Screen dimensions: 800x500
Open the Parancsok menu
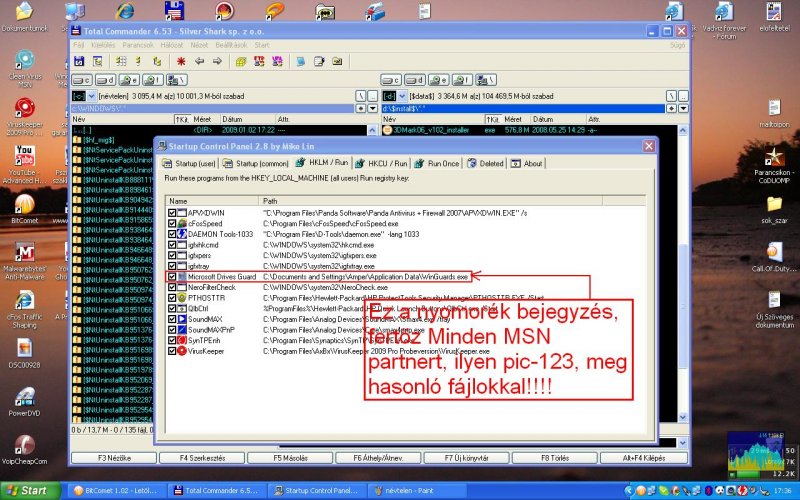coord(138,45)
